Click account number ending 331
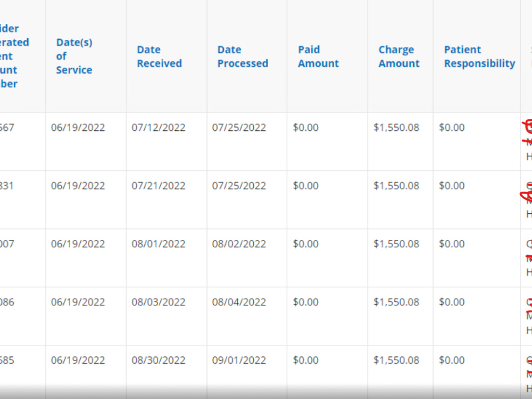 7,186
